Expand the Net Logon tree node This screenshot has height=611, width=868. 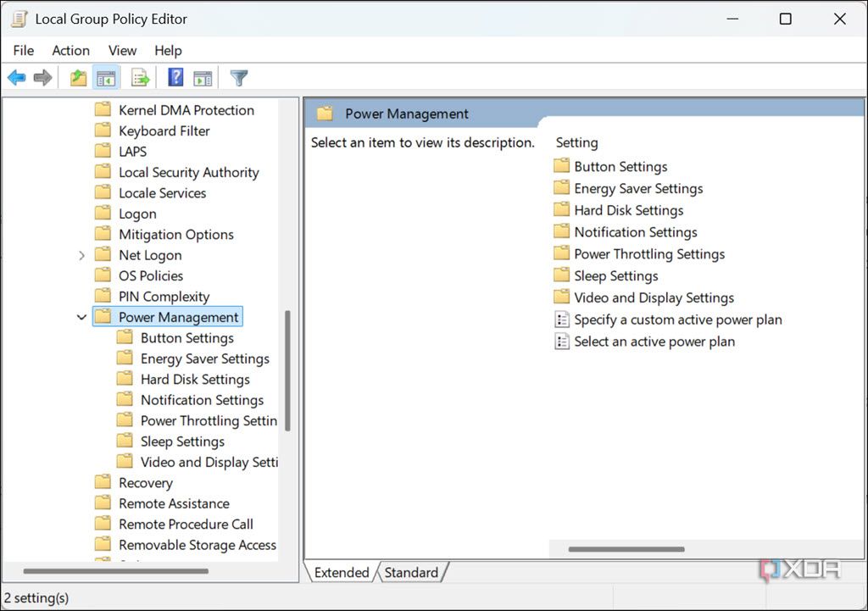coord(81,255)
